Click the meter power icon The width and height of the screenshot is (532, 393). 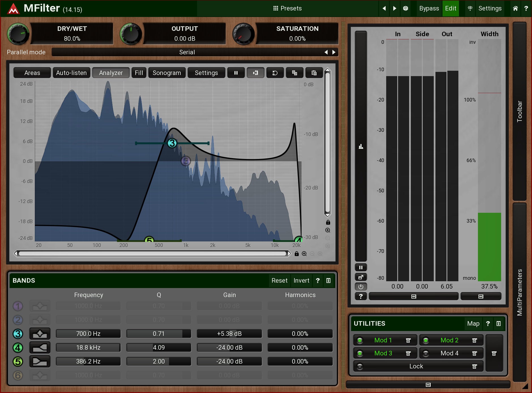pos(361,287)
